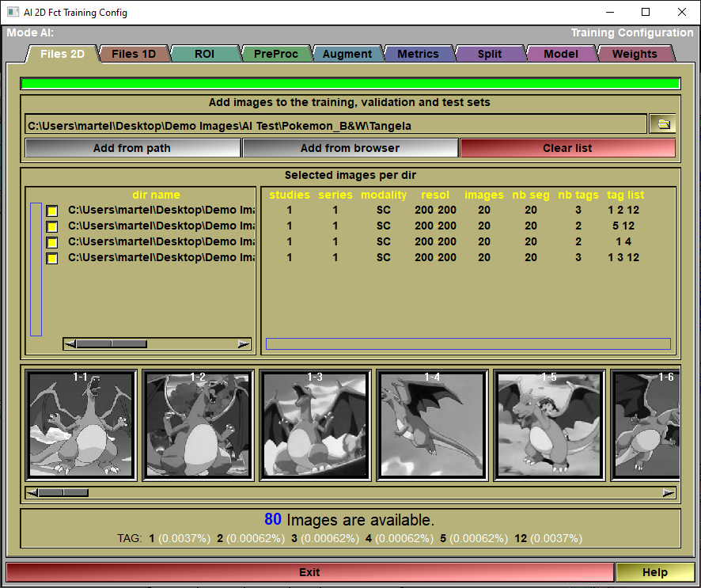Click the "resol" column header

435,195
